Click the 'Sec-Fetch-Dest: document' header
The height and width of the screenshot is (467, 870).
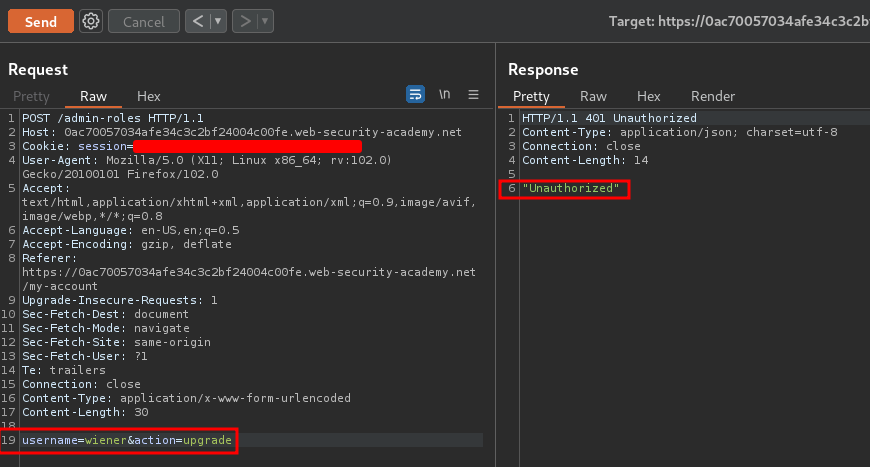105,314
